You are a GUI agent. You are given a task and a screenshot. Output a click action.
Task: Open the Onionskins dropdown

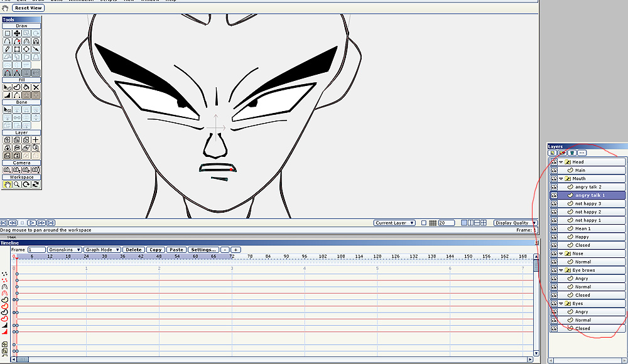[65, 250]
